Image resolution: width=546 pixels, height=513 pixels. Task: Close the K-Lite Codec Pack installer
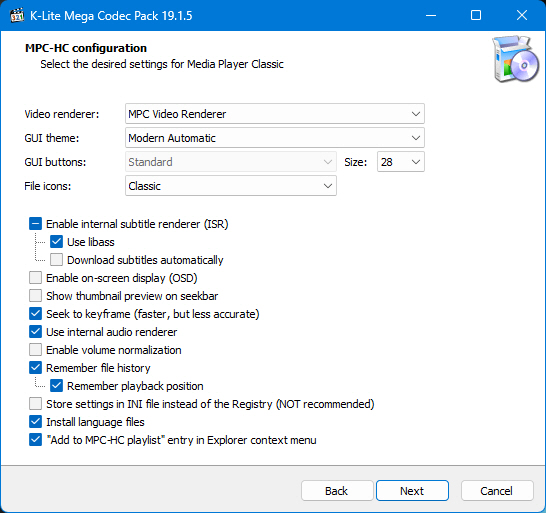[x=522, y=15]
